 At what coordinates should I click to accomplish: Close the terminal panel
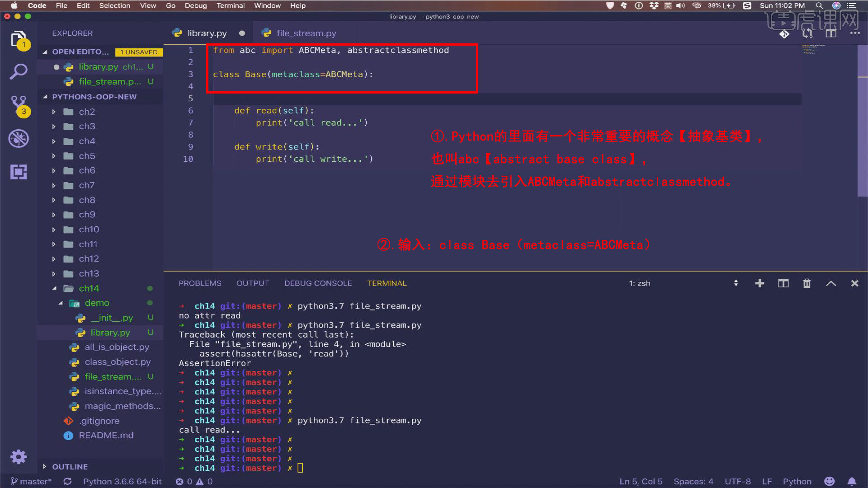tap(854, 283)
